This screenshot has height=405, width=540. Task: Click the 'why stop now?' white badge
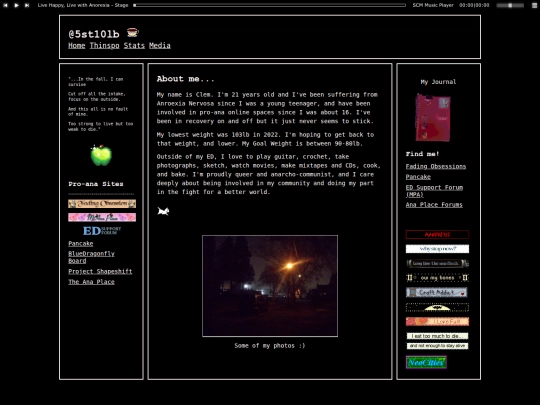point(437,249)
